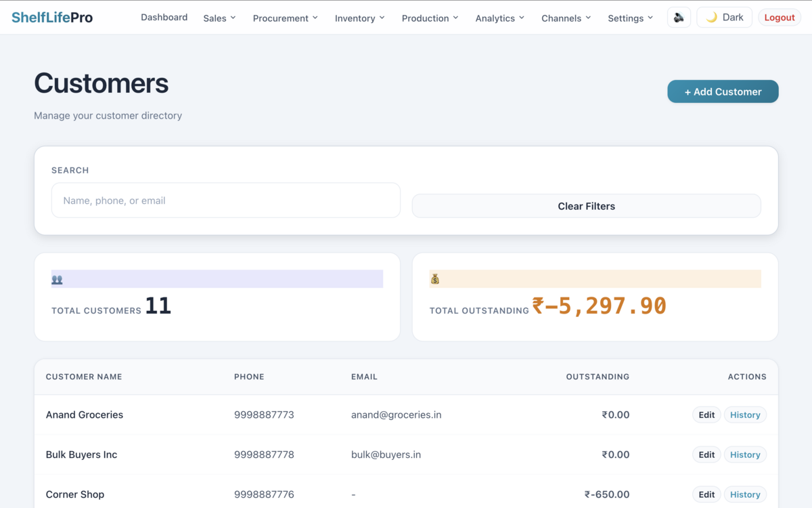Click the money bag icon in Total Outstanding card
Viewport: 812px width, 508px height.
(435, 279)
